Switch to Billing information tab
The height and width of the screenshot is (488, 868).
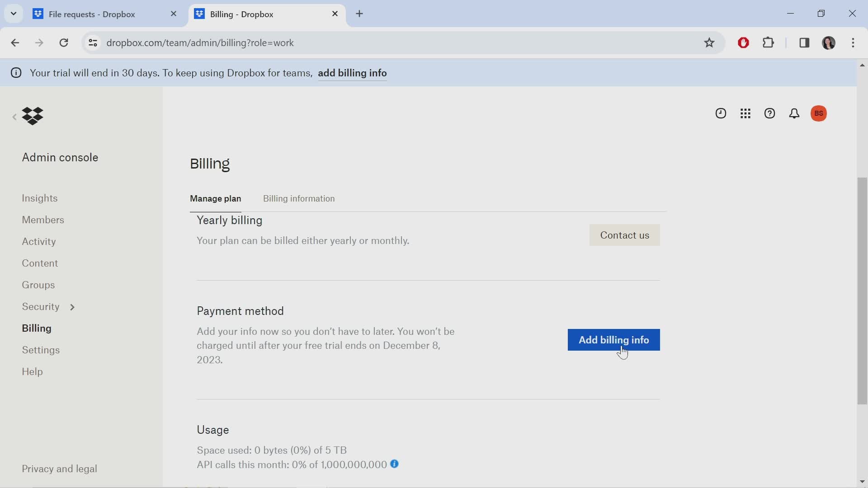299,198
